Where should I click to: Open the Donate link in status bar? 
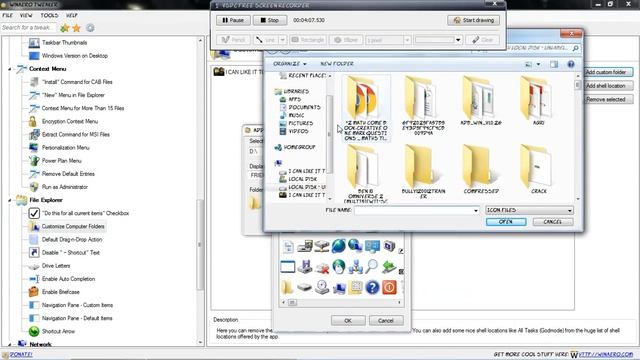(x=20, y=354)
